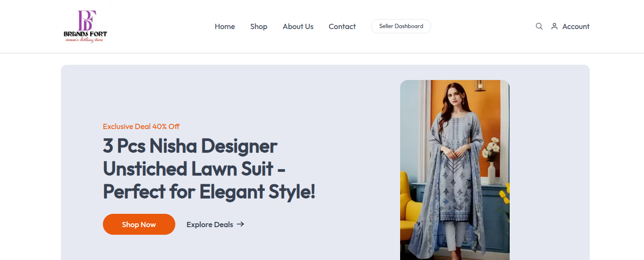Click the search magnifier icon

tap(539, 26)
